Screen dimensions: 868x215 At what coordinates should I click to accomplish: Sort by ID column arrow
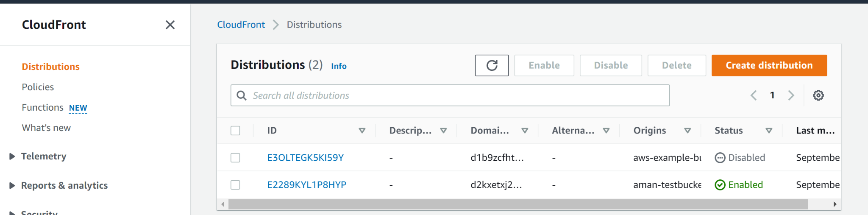pos(362,131)
